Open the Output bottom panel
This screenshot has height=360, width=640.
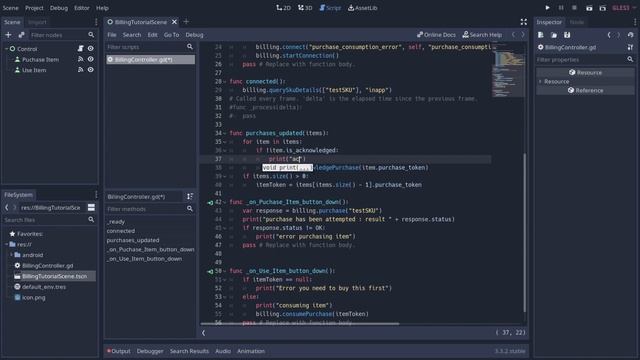coord(119,351)
